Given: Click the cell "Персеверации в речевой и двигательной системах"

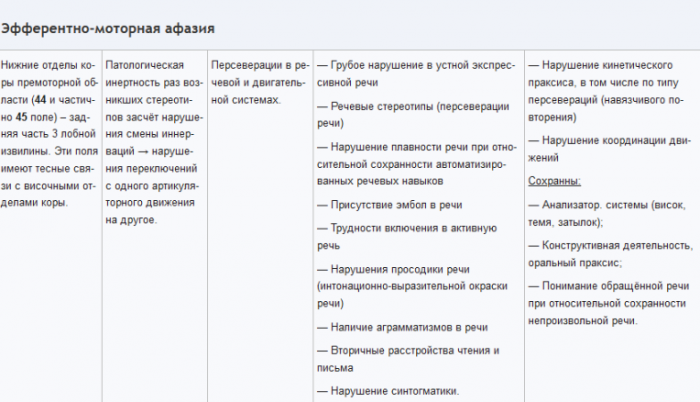Looking at the screenshot, I should coord(256,81).
